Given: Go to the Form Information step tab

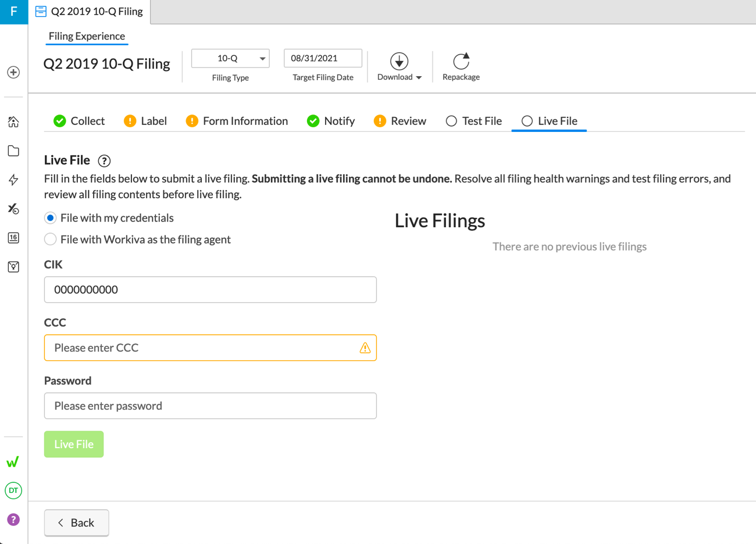Looking at the screenshot, I should pyautogui.click(x=237, y=121).
